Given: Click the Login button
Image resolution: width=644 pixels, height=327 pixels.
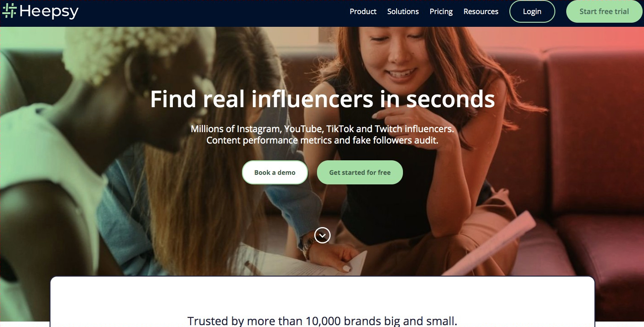Looking at the screenshot, I should tap(532, 11).
